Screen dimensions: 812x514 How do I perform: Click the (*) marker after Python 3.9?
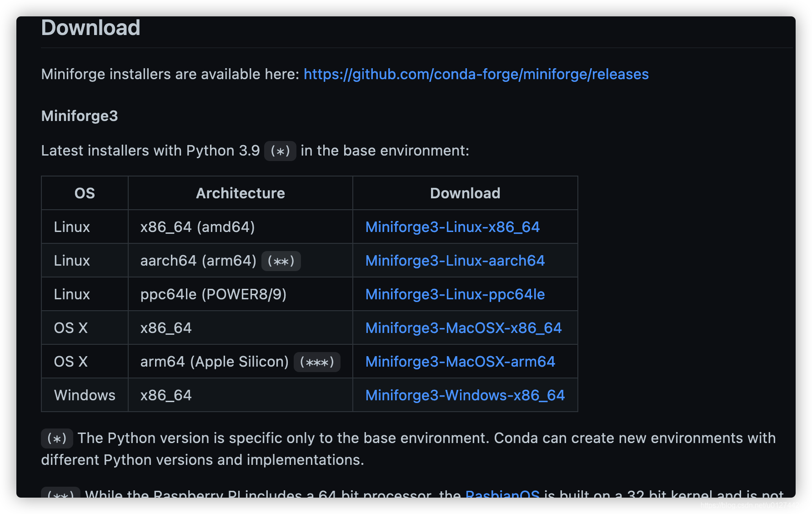[x=280, y=151]
